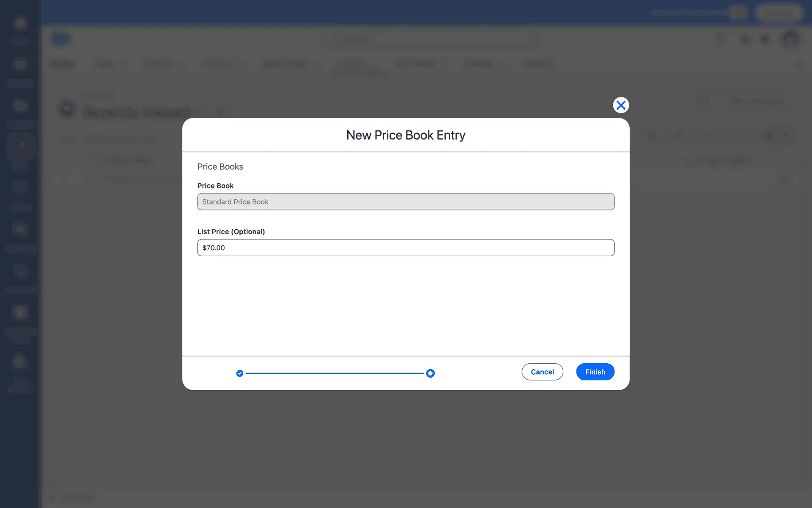The height and width of the screenshot is (508, 812).
Task: Click the Salesforce cloud logo
Action: [x=60, y=39]
